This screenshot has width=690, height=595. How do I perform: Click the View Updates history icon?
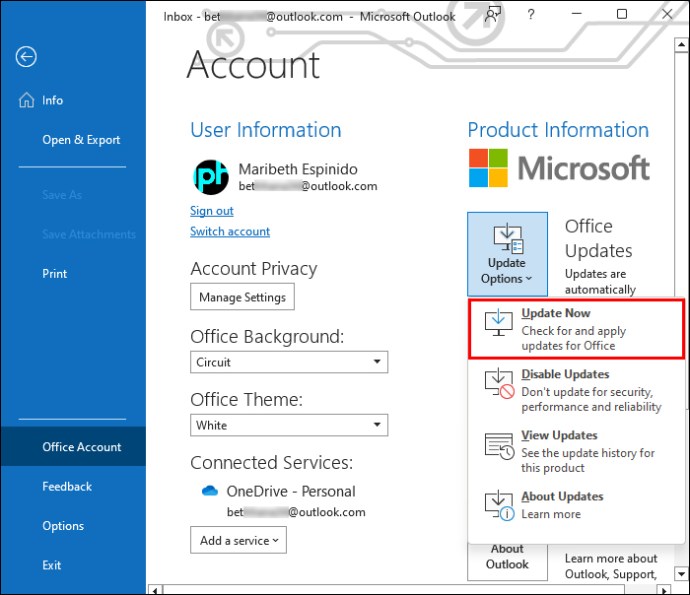click(x=498, y=445)
